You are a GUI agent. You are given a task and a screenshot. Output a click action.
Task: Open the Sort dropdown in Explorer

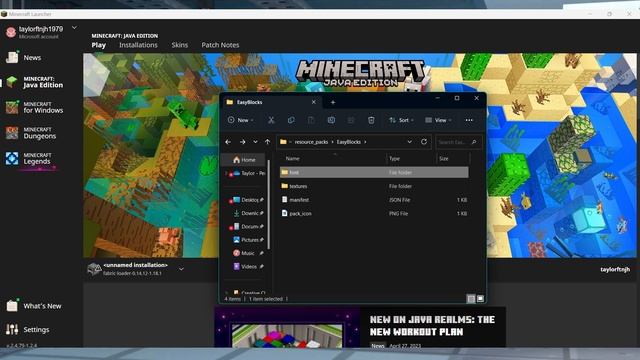pyautogui.click(x=401, y=120)
